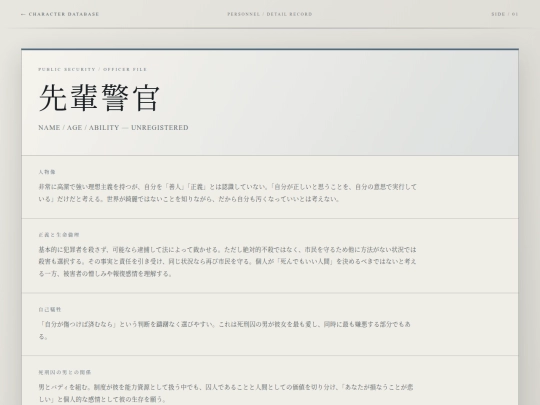Screen dimensions: 540x405
Task: Click the line ending 彼の生存を願う。
Action: (103, 399)
